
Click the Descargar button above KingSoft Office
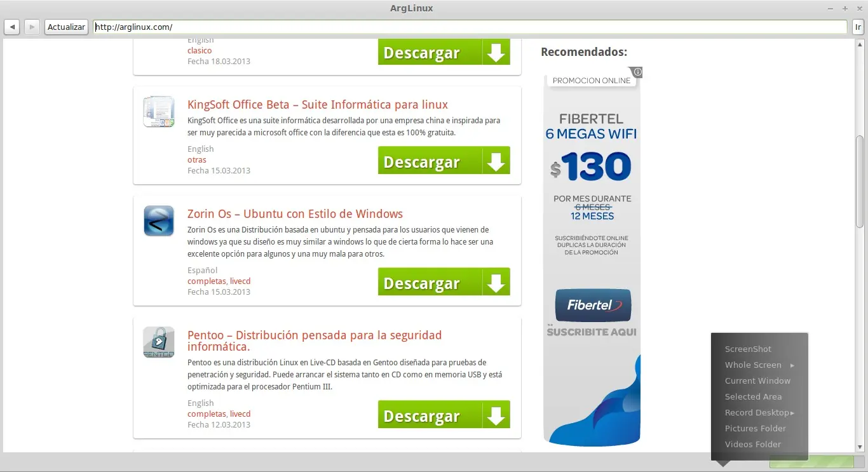coord(444,52)
